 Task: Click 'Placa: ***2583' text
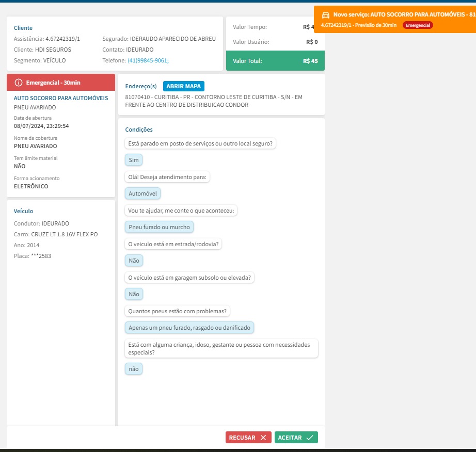tap(33, 256)
